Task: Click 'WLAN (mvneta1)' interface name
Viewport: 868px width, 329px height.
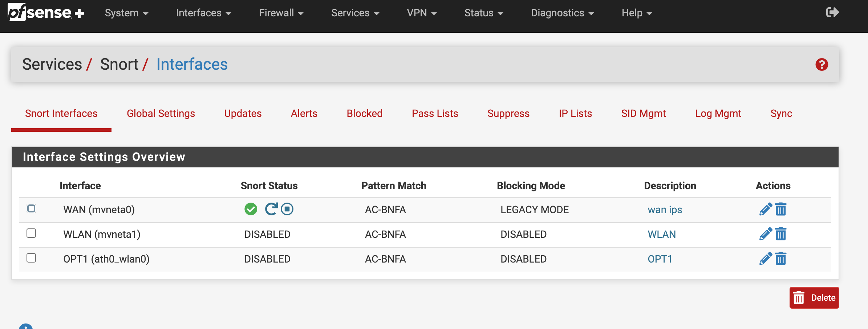Action: coord(102,234)
